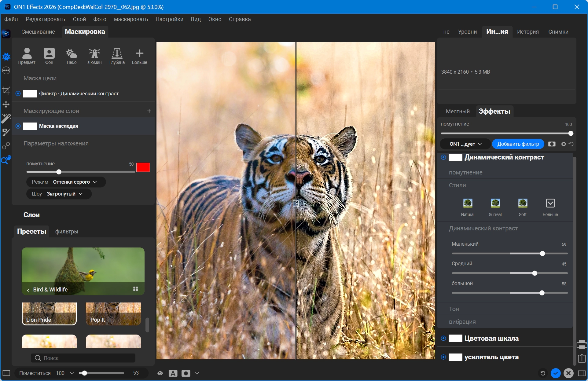Add a new masking layer with plus
Image resolution: width=588 pixels, height=381 pixels.
coord(149,111)
